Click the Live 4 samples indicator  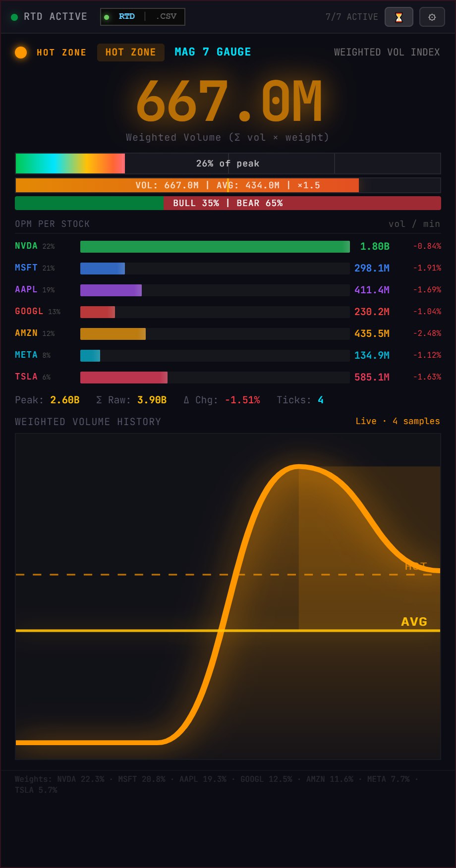pos(397,421)
